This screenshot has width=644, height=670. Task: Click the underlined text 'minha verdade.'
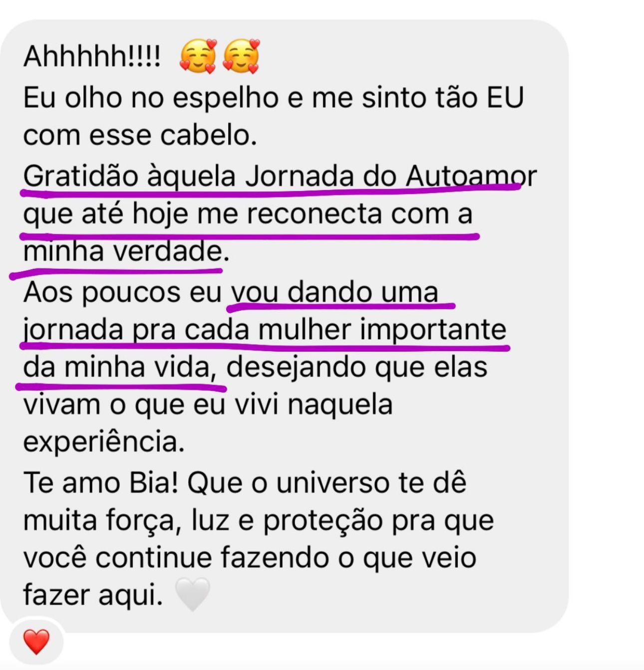[126, 251]
